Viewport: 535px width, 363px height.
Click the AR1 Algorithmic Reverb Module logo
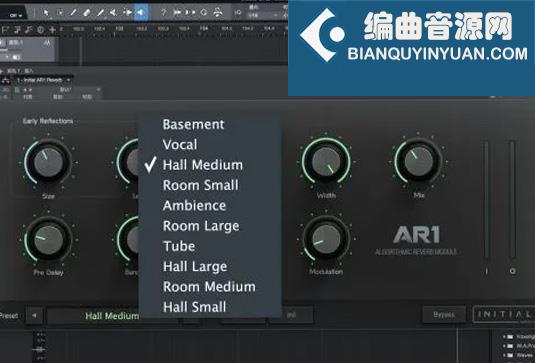[x=416, y=240]
